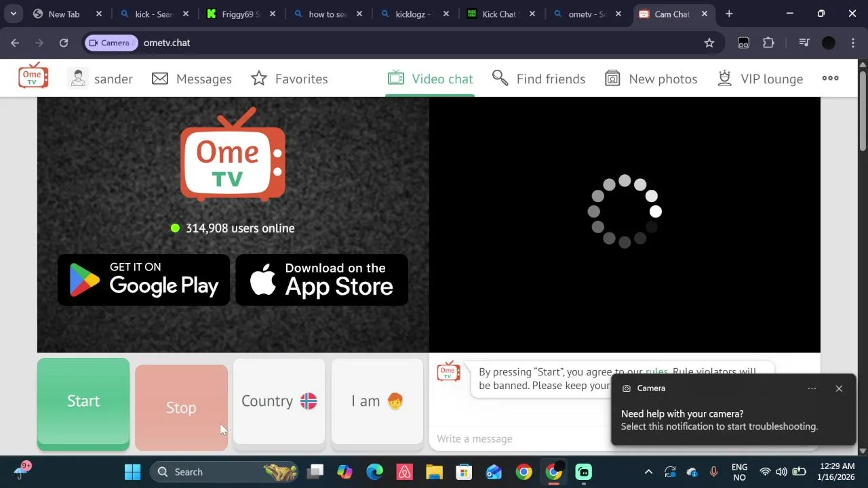Open the browser Extensions puzzle icon

coord(768,43)
